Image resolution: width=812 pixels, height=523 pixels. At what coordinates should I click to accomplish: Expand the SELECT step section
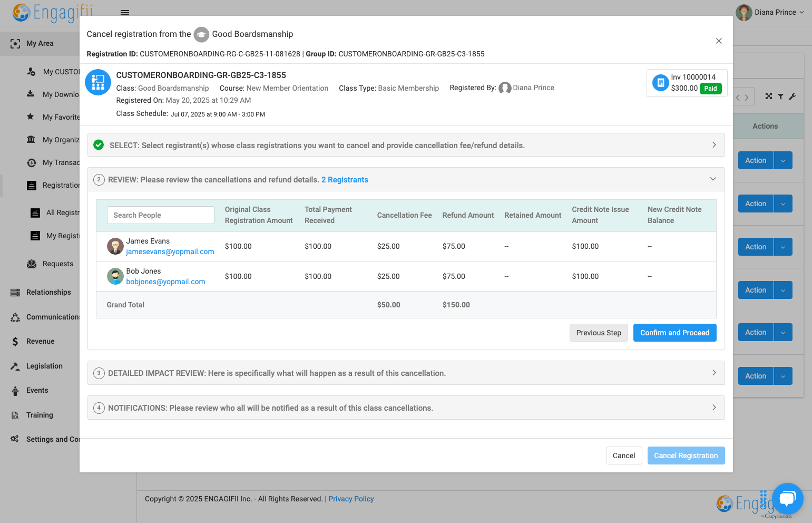406,145
